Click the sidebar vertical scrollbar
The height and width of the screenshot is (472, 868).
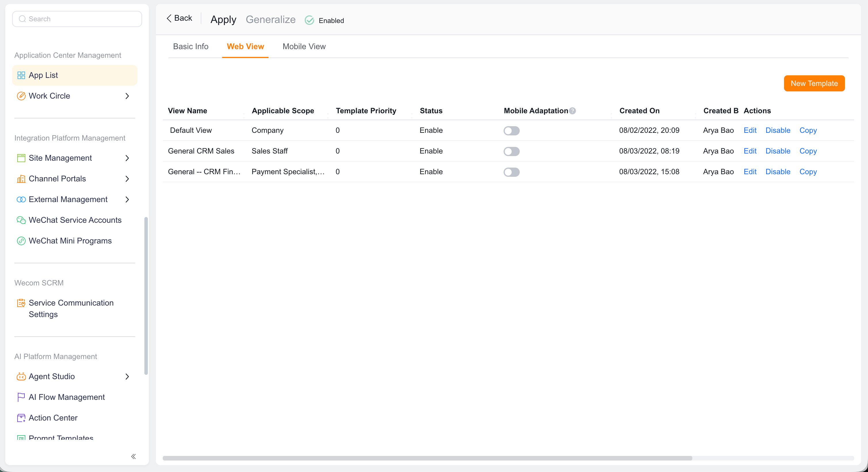146,296
